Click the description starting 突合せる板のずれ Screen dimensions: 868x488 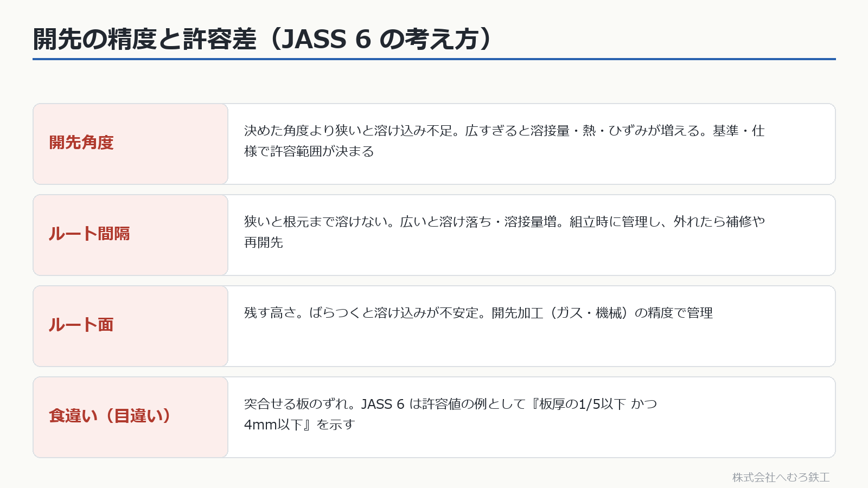pyautogui.click(x=450, y=414)
